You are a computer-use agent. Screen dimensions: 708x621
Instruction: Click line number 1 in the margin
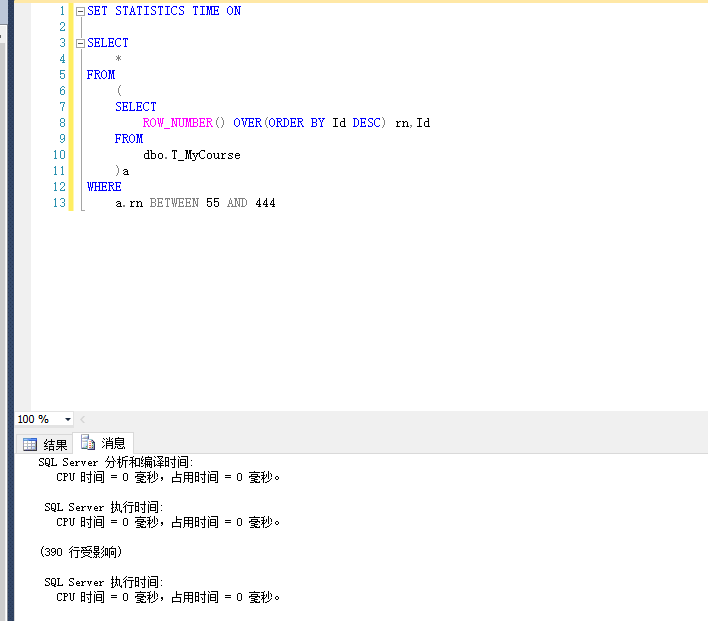click(62, 11)
